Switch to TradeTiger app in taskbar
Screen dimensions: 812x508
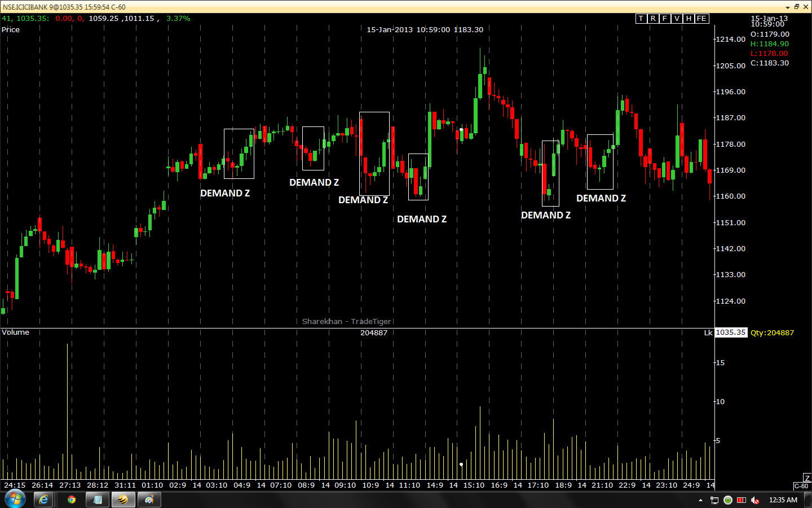click(x=123, y=500)
